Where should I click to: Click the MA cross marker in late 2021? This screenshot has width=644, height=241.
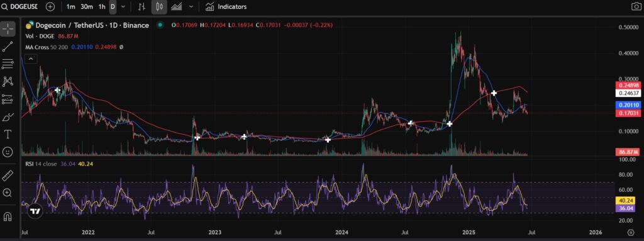pos(57,90)
